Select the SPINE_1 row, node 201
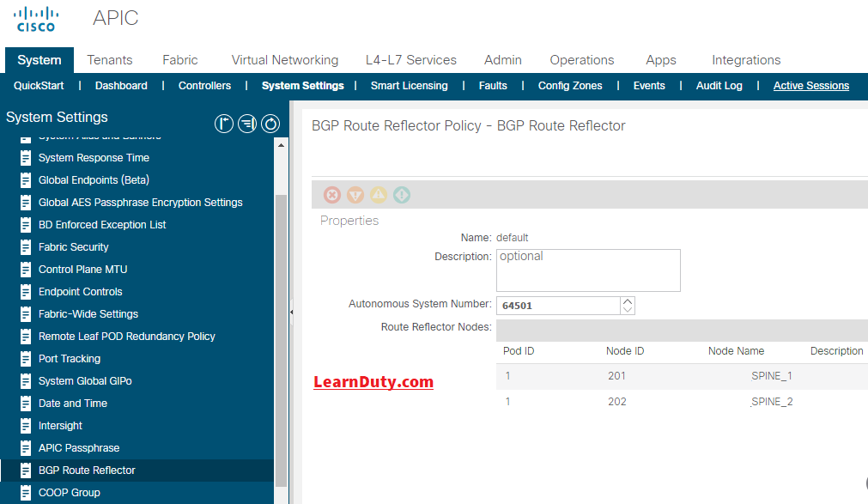 tap(682, 376)
